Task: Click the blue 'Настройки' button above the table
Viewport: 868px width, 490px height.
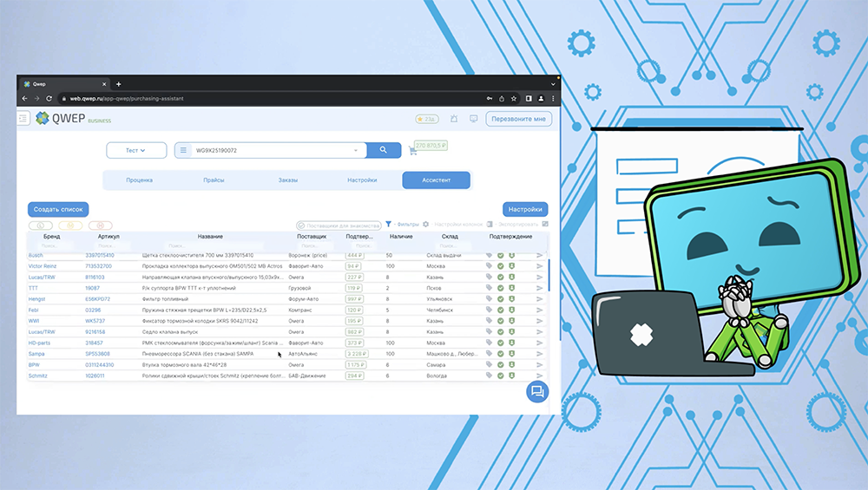Action: click(x=525, y=209)
